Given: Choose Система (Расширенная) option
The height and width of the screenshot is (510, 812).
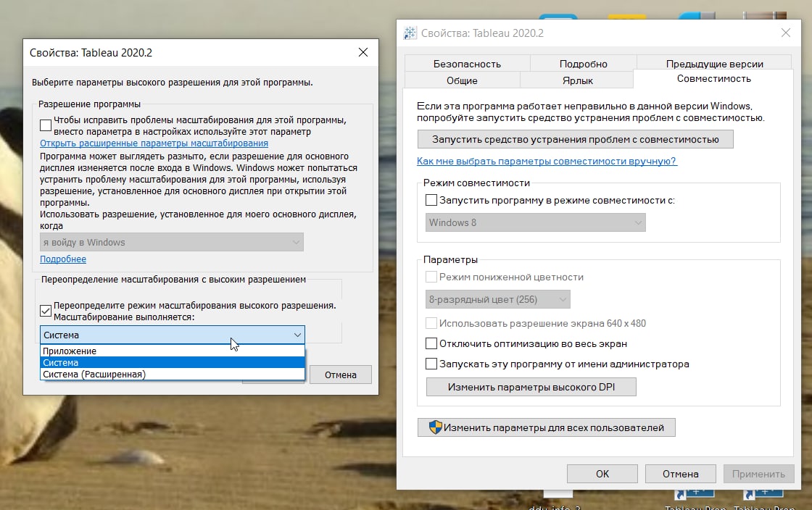Looking at the screenshot, I should click(173, 374).
